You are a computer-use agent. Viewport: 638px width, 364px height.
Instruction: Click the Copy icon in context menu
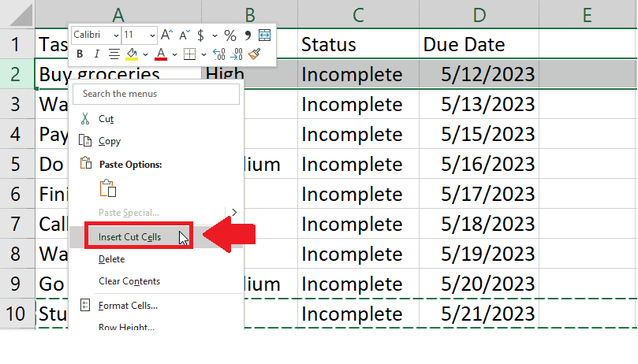pos(85,141)
